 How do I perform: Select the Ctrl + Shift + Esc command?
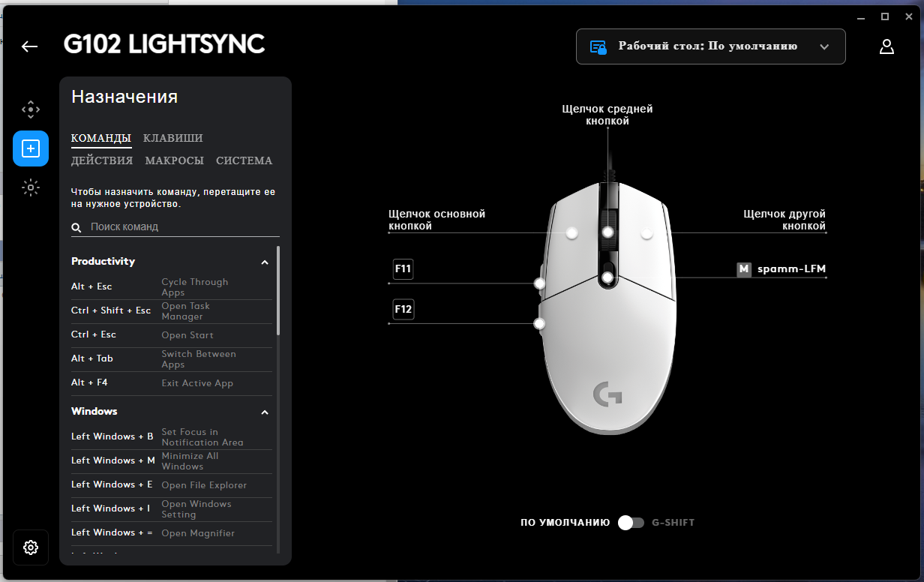point(172,311)
